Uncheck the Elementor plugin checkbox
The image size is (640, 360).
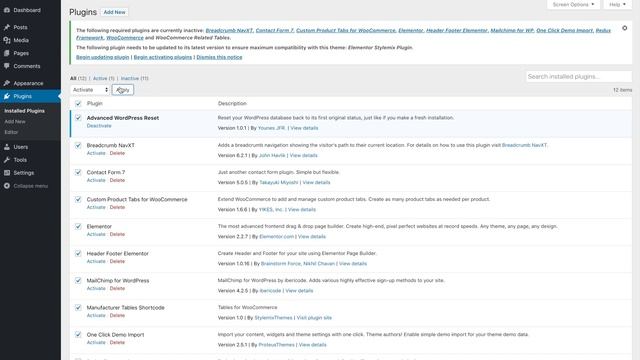78,227
